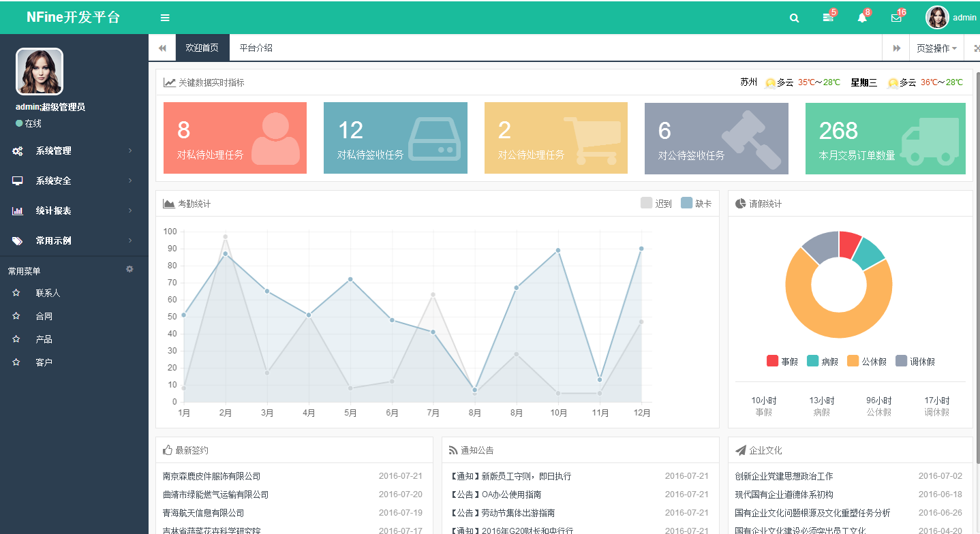
Task: Click the search magnifier icon in header
Action: [794, 18]
